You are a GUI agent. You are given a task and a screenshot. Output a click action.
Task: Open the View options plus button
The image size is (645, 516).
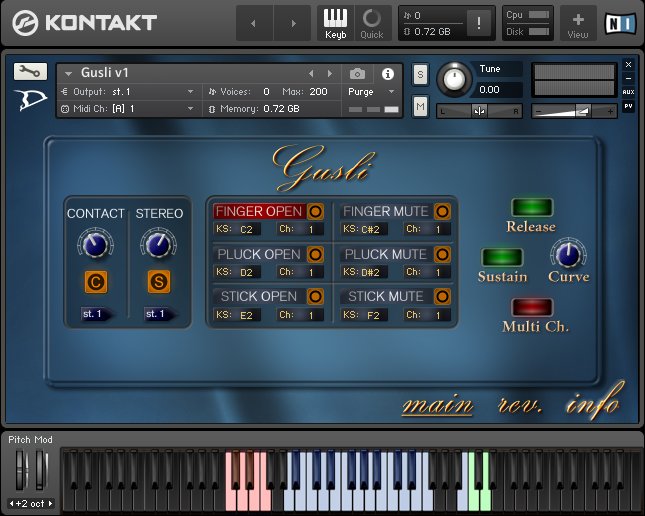coord(578,23)
